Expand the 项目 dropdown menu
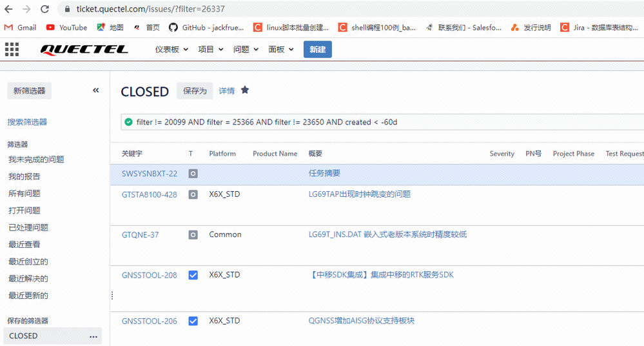This screenshot has width=644, height=346. click(x=210, y=49)
